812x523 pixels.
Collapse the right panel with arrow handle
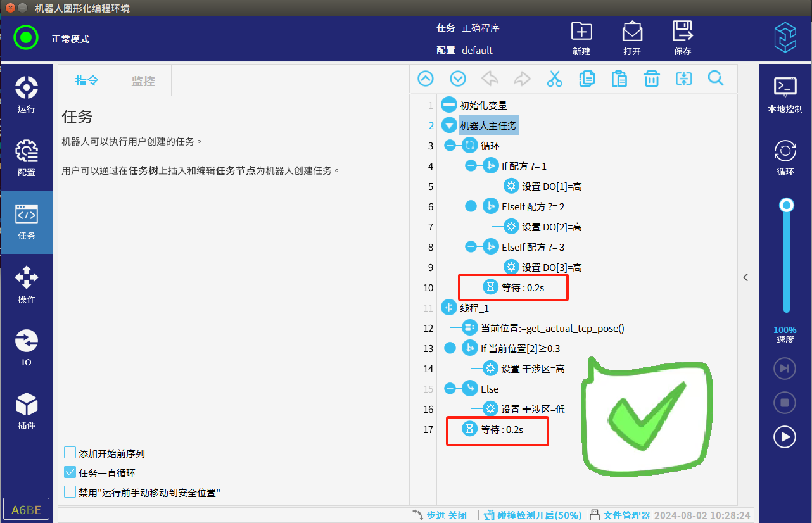click(746, 277)
